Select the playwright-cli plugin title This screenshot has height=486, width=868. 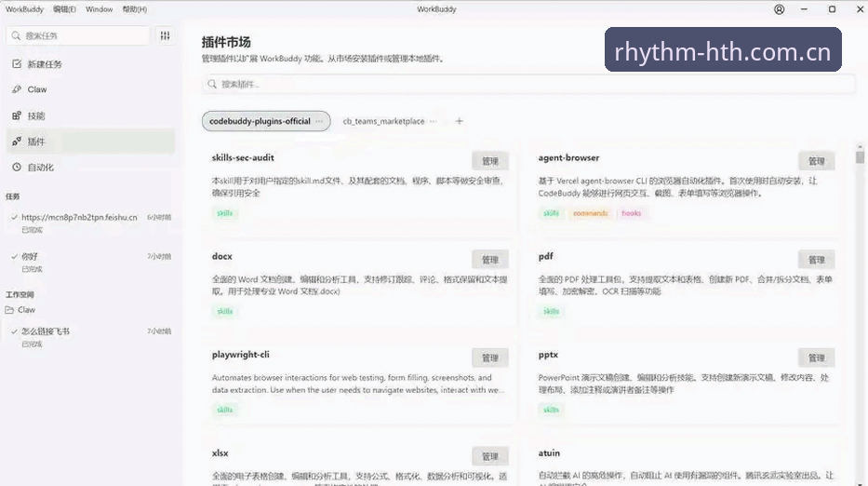pyautogui.click(x=240, y=355)
